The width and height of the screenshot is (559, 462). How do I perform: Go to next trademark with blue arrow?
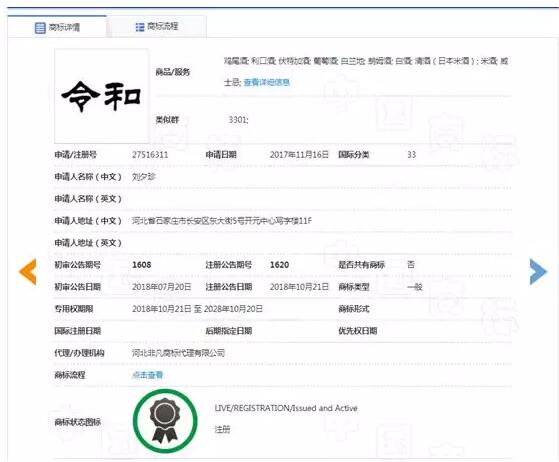[x=538, y=271]
